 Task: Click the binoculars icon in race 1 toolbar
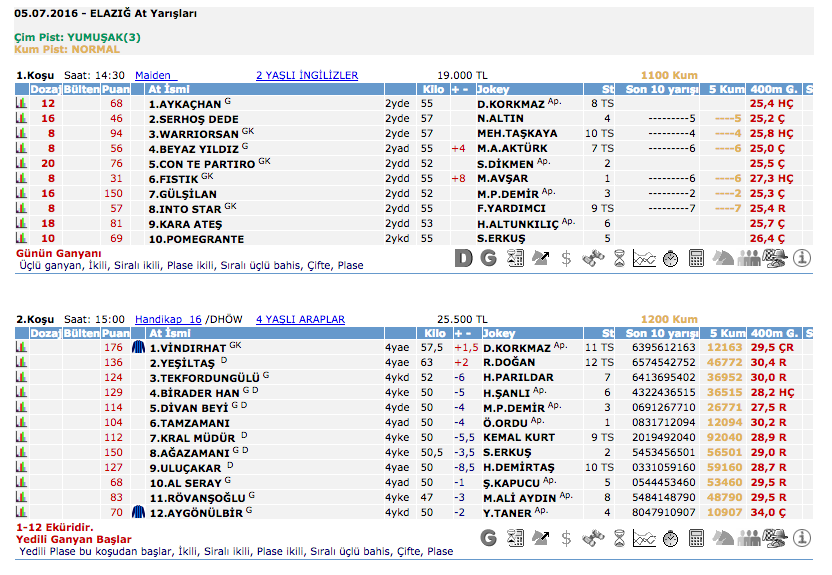tap(592, 258)
